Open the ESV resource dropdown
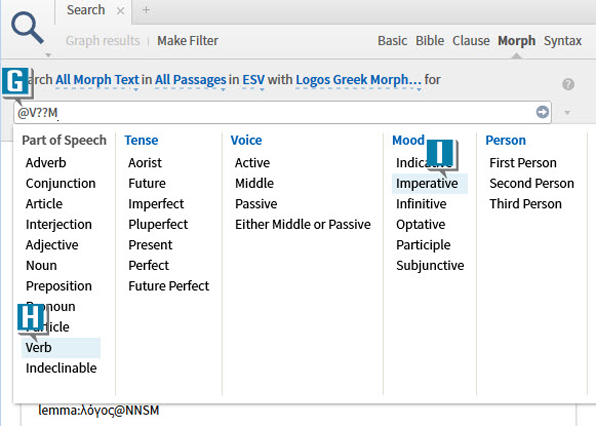 254,80
